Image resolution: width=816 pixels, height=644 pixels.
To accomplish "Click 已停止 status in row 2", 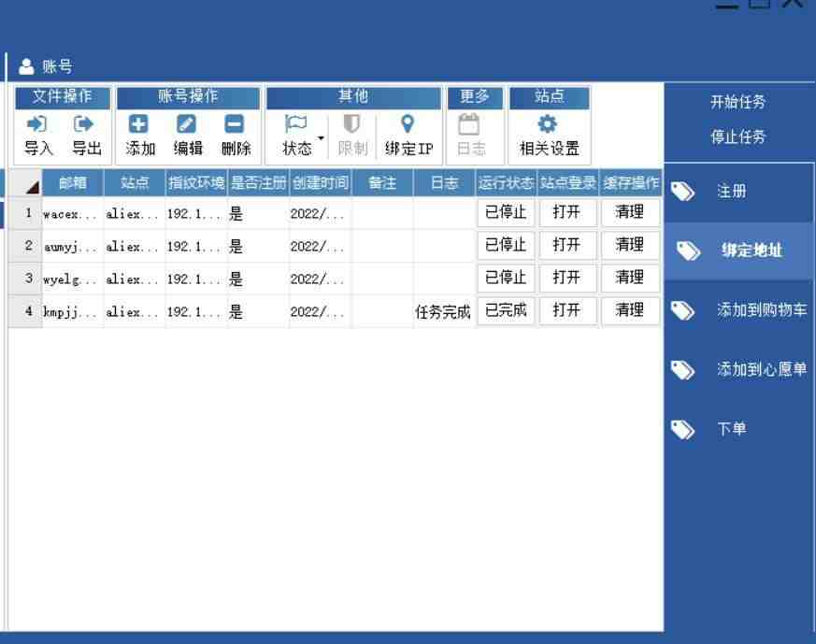I will click(x=506, y=245).
